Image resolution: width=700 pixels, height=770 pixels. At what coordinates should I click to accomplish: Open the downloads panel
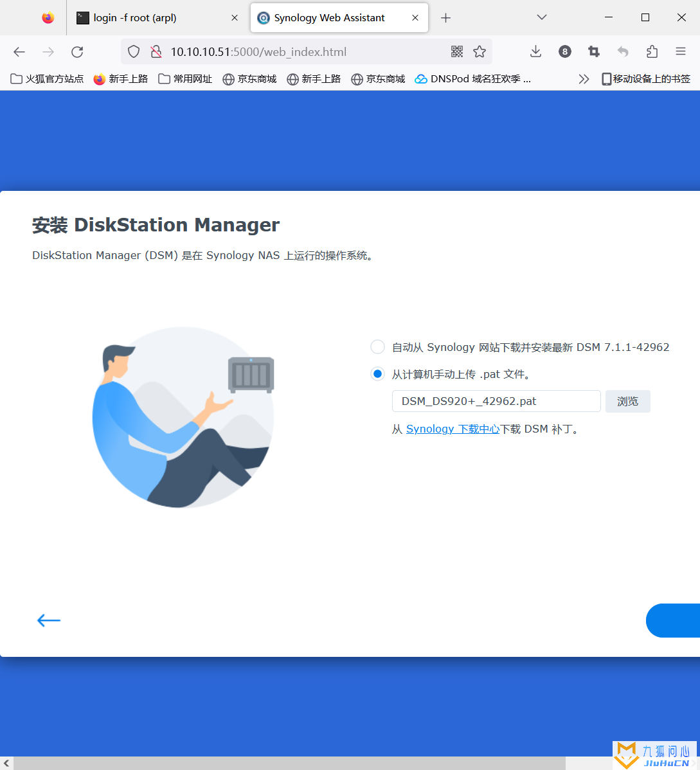(535, 51)
